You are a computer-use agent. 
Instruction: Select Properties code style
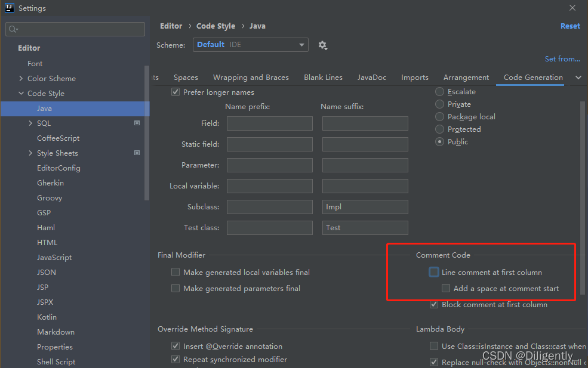point(55,347)
